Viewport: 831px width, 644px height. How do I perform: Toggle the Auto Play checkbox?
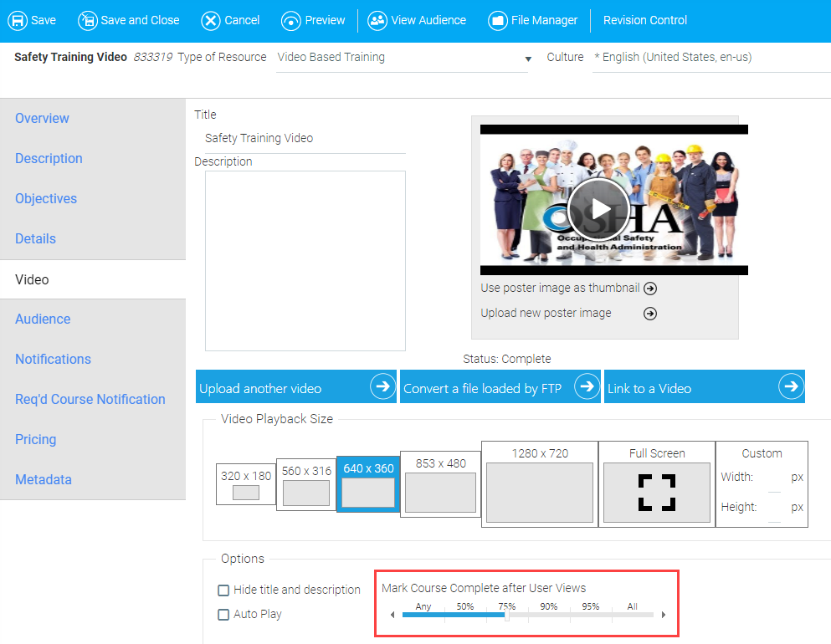tap(223, 615)
